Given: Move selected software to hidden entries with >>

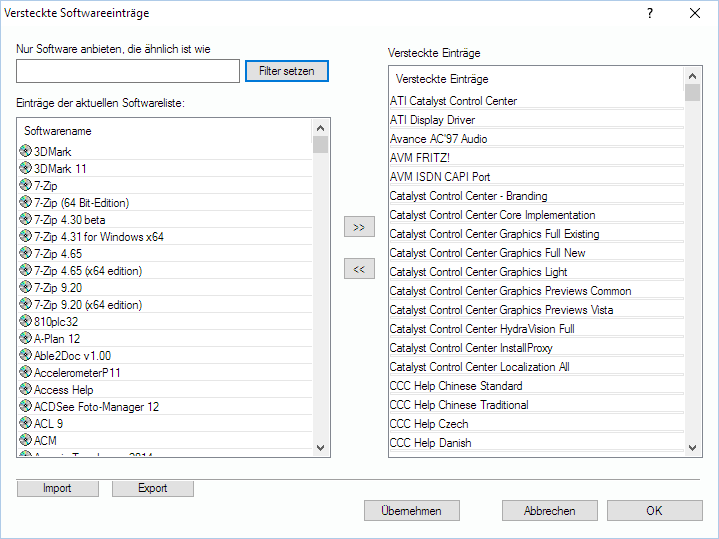Looking at the screenshot, I should click(359, 227).
